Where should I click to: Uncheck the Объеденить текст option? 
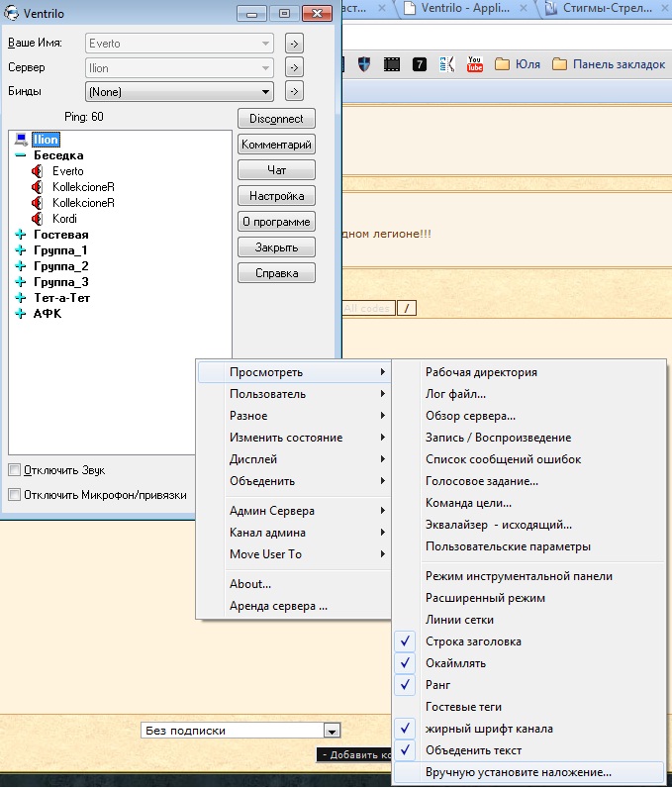529,750
